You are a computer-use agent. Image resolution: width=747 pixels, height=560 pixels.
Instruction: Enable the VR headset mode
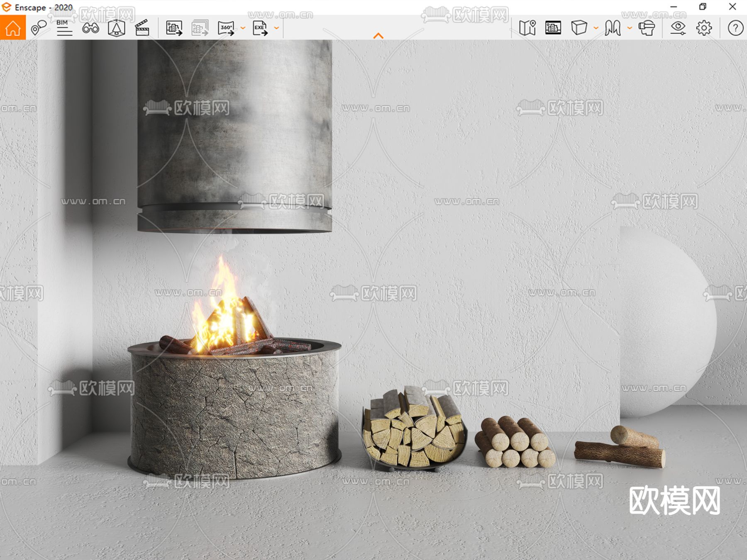(x=647, y=28)
